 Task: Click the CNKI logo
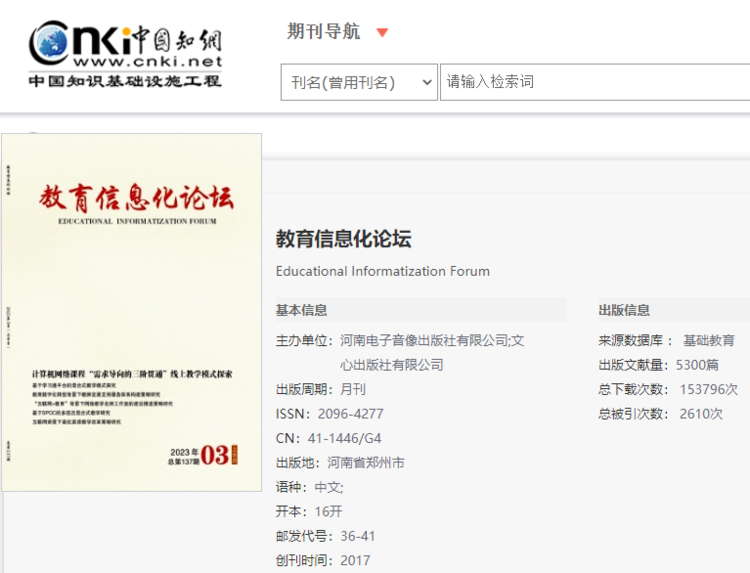tap(125, 54)
